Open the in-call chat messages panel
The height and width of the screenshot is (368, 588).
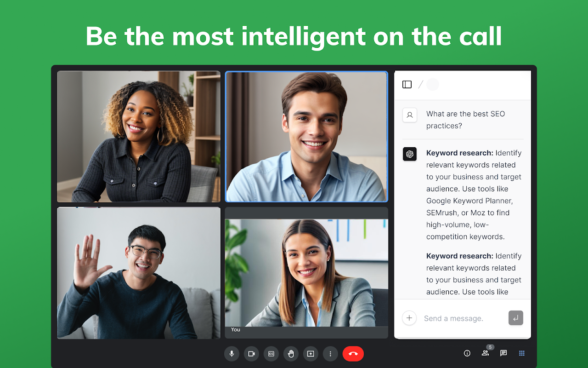(x=503, y=353)
